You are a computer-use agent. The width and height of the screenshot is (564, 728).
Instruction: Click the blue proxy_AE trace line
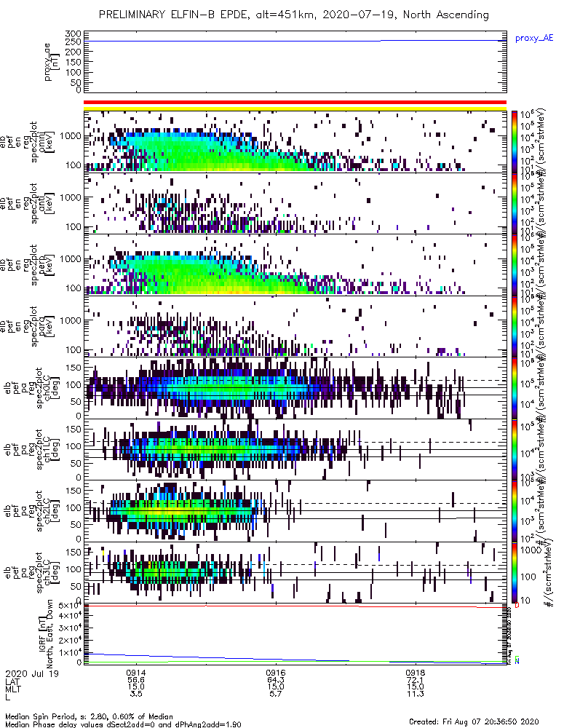(x=295, y=41)
